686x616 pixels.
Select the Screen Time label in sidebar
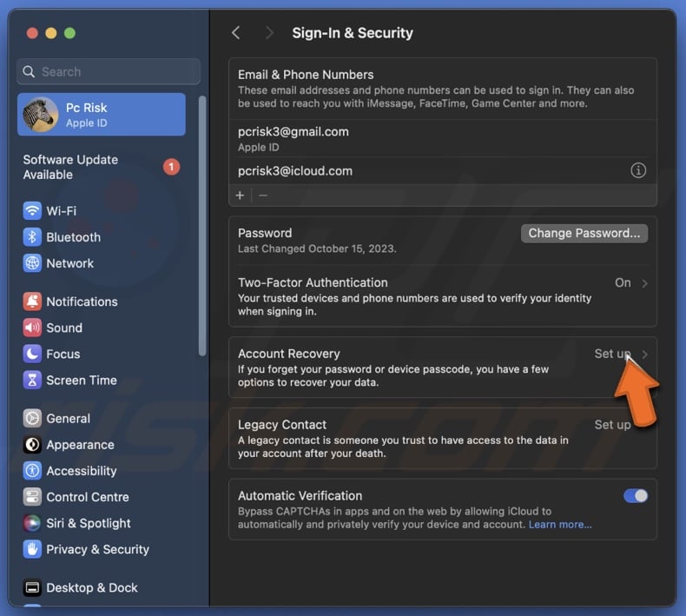pos(82,380)
